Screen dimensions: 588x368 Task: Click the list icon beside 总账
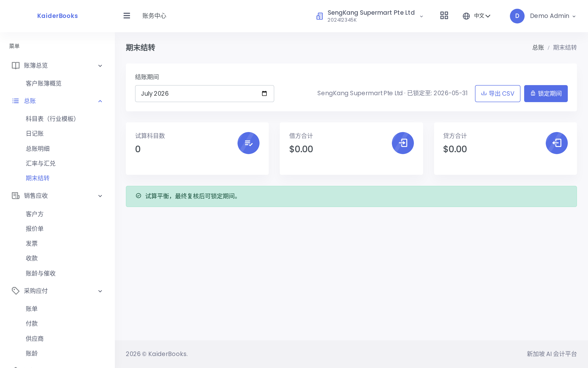point(16,101)
